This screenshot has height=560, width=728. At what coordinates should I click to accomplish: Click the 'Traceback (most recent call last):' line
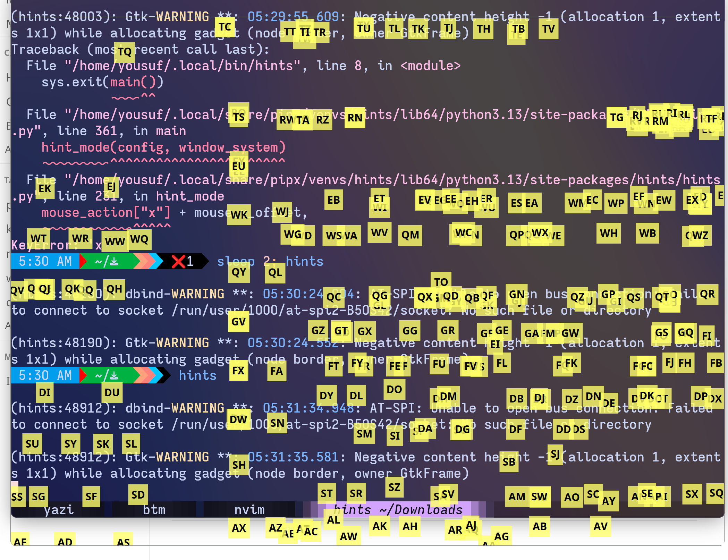pyautogui.click(x=140, y=49)
